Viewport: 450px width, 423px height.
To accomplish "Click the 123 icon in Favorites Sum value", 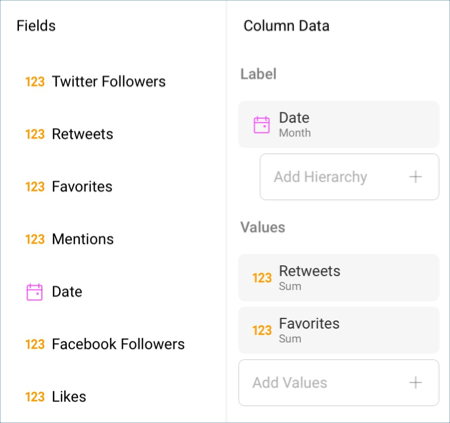I will tap(262, 331).
